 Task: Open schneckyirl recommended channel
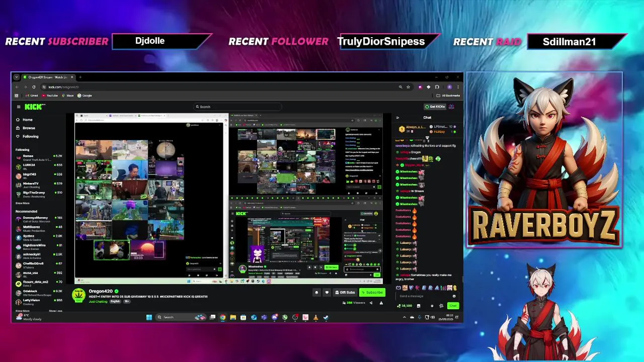click(39, 255)
